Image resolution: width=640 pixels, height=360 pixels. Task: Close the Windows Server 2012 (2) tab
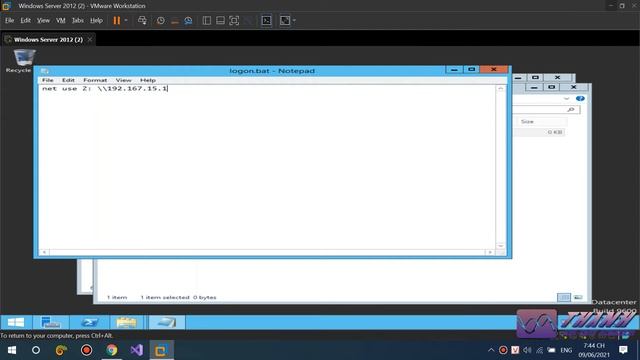click(x=90, y=40)
